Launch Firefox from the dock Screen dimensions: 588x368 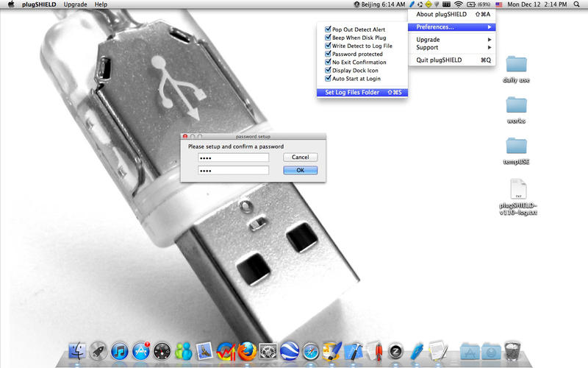click(x=247, y=352)
